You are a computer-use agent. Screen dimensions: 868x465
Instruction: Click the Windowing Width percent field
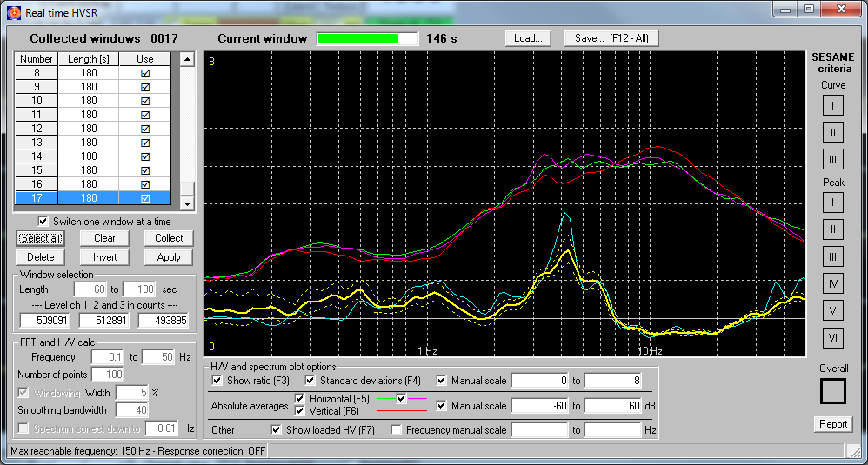click(x=131, y=393)
